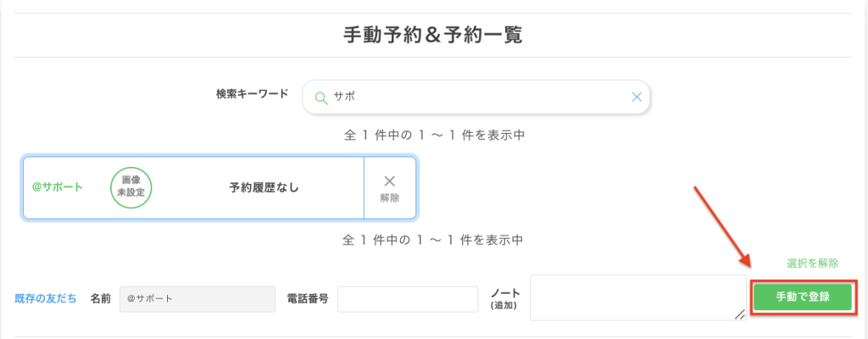The width and height of the screenshot is (868, 339).
Task: Open the 既存の友だち link
Action: tap(46, 298)
